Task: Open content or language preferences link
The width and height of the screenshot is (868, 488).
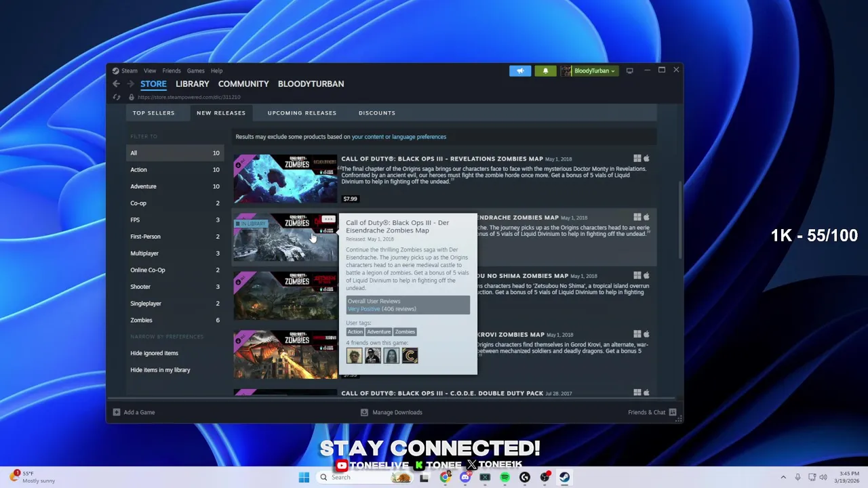Action: (x=399, y=137)
